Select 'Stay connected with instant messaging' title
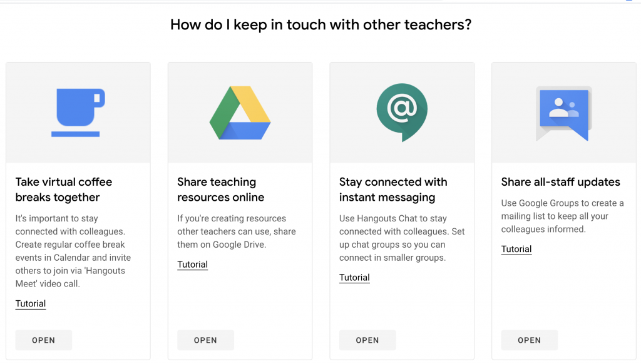The height and width of the screenshot is (364, 641). (x=393, y=190)
